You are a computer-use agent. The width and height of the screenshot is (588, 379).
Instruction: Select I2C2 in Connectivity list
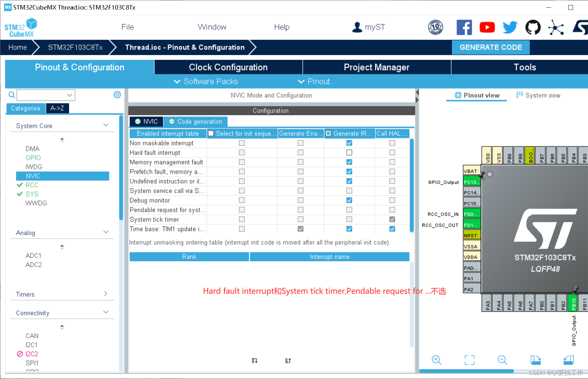coord(31,354)
